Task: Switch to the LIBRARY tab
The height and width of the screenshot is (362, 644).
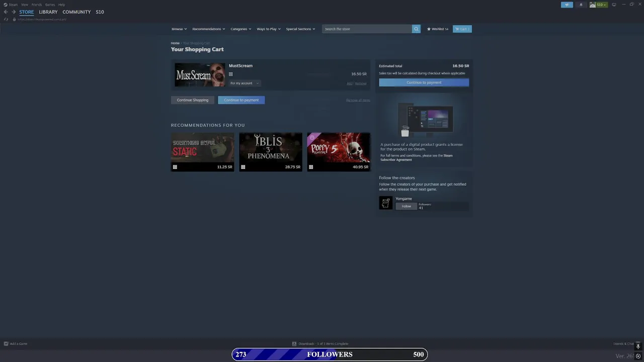Action: (x=48, y=12)
